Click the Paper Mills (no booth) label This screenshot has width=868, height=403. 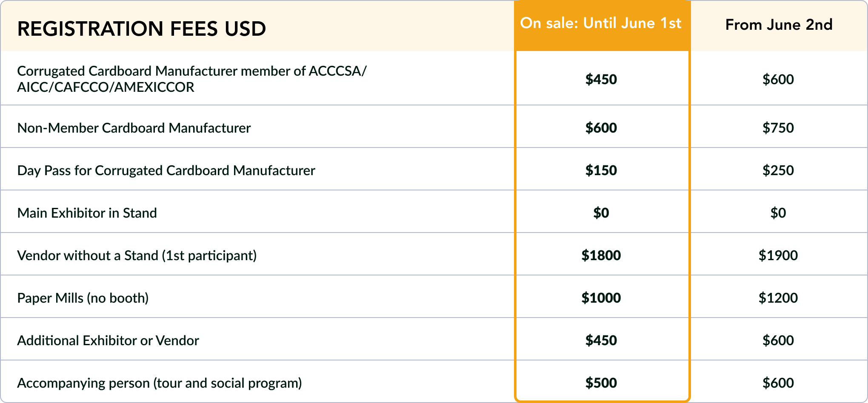(x=83, y=298)
